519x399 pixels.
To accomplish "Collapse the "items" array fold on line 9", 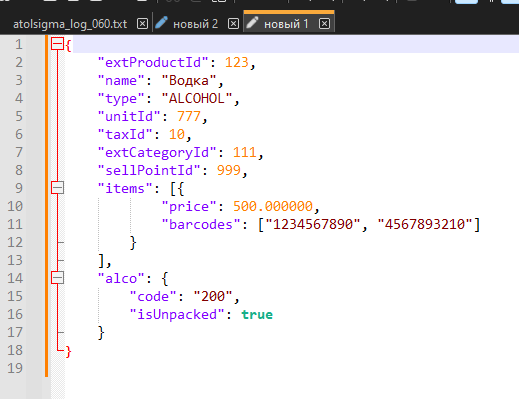I will [57, 188].
